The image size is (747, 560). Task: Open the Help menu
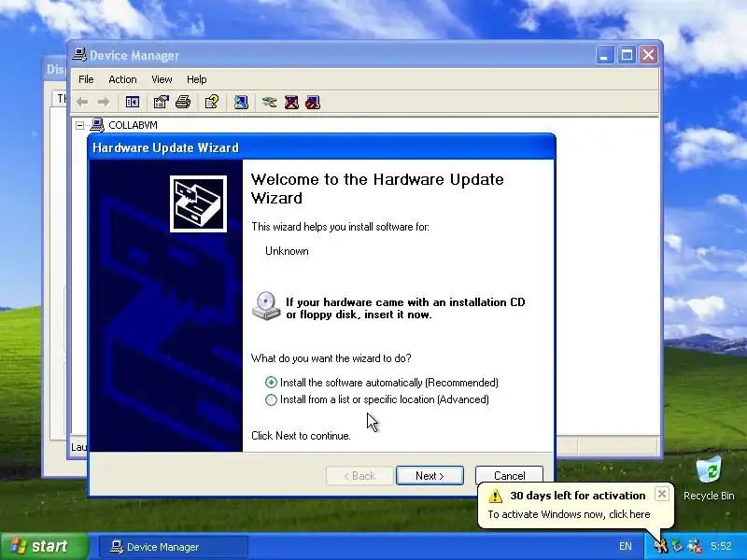click(196, 79)
